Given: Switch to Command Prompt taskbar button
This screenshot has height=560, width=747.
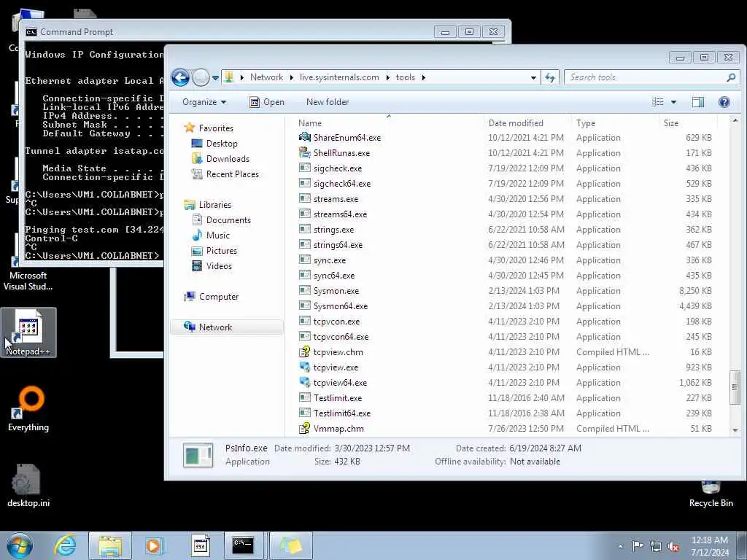Looking at the screenshot, I should [x=243, y=545].
